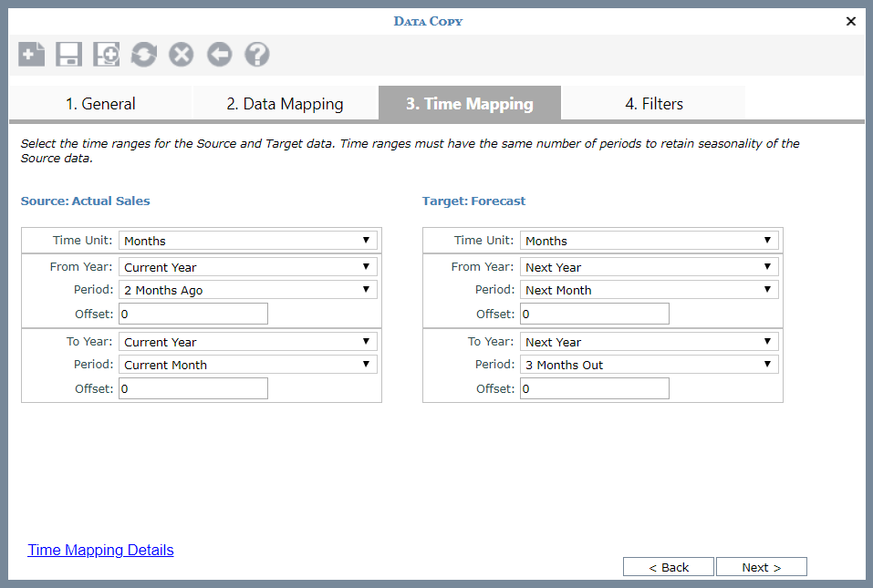This screenshot has height=588, width=873.
Task: Click the Back arrow circle icon
Action: [x=219, y=55]
